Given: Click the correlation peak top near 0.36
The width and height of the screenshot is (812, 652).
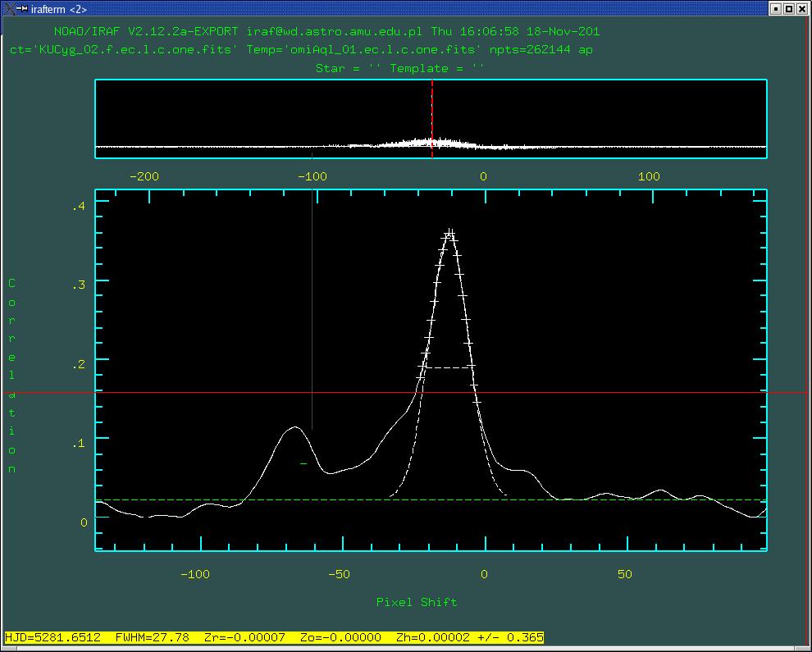Looking at the screenshot, I should (450, 233).
